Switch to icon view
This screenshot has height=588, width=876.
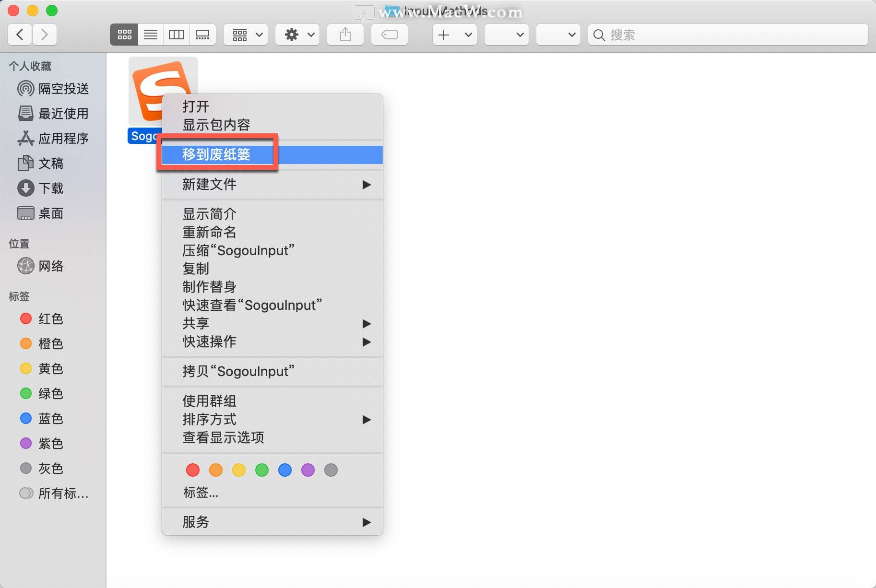tap(124, 35)
